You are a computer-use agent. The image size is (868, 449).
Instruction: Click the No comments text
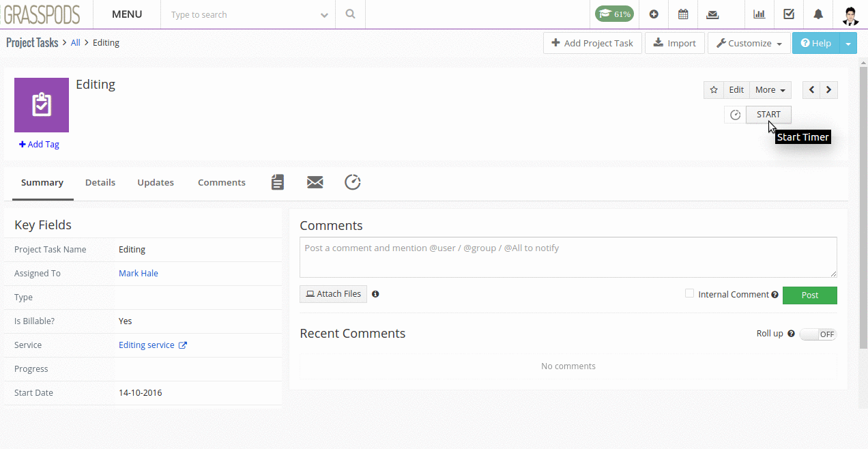click(x=568, y=366)
